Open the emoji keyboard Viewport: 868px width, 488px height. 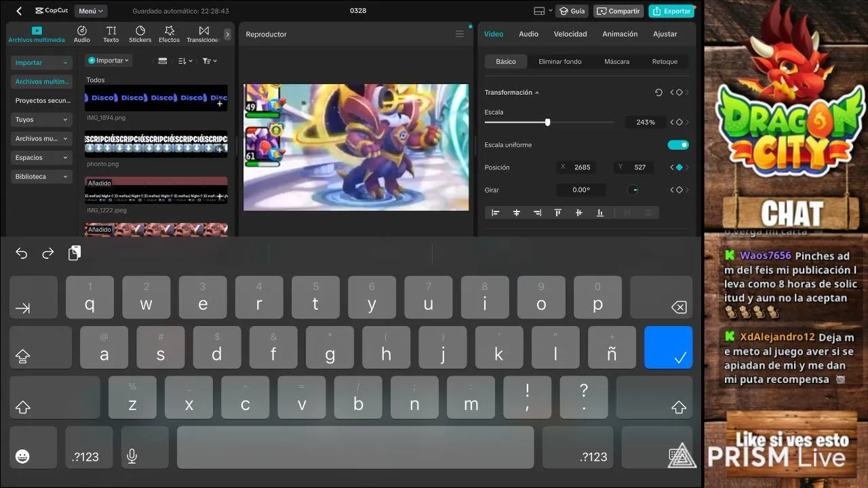click(x=33, y=447)
